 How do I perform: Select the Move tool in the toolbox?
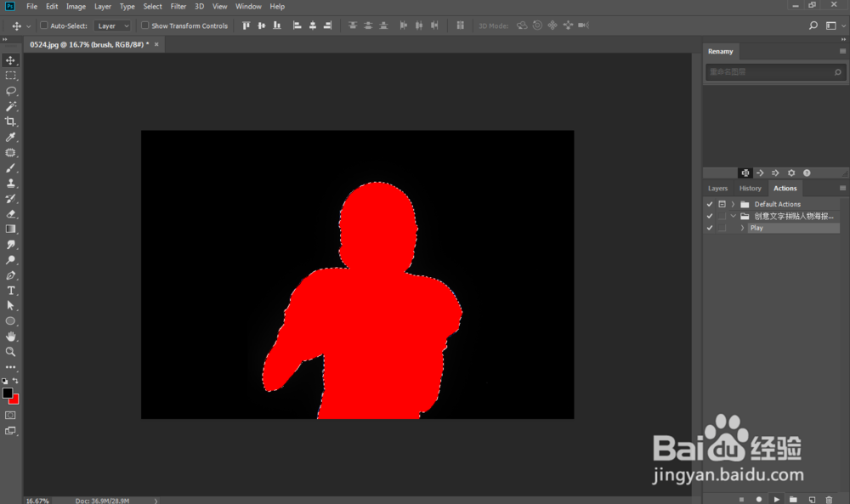[10, 60]
